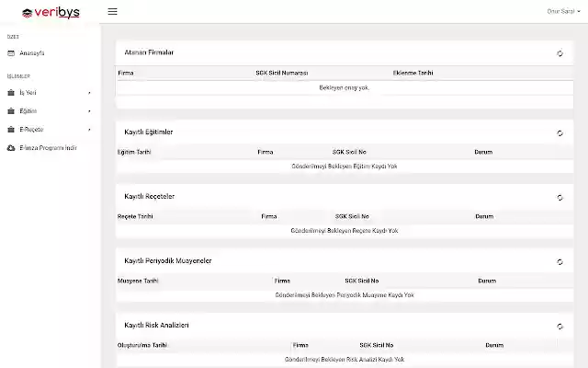The image size is (588, 368).
Task: Click the Muayene Tarihi column header
Action: click(x=138, y=281)
